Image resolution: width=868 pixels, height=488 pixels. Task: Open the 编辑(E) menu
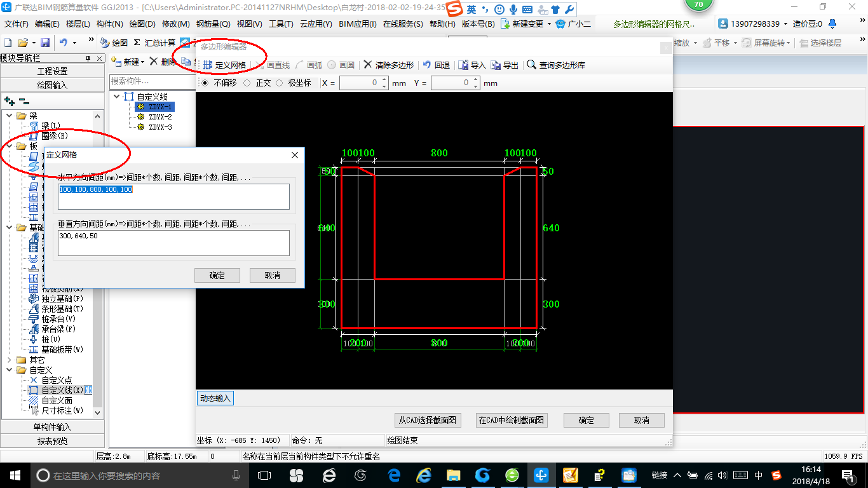pyautogui.click(x=47, y=24)
